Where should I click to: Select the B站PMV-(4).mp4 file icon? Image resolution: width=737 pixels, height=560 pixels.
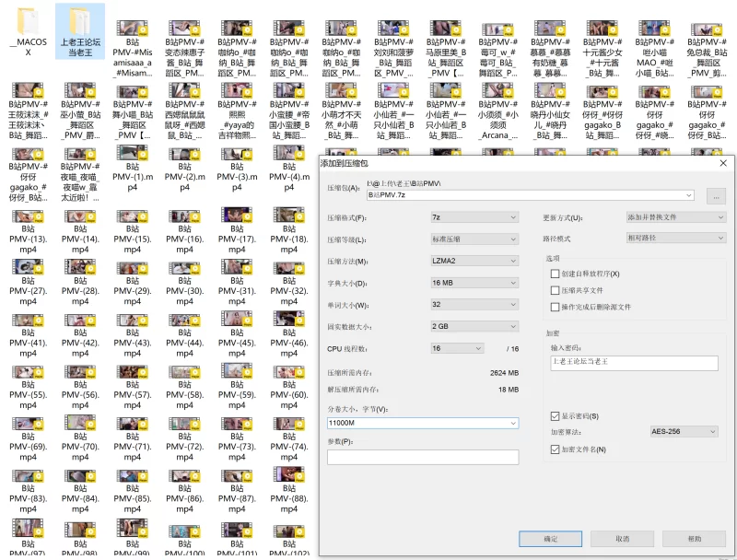(288, 153)
